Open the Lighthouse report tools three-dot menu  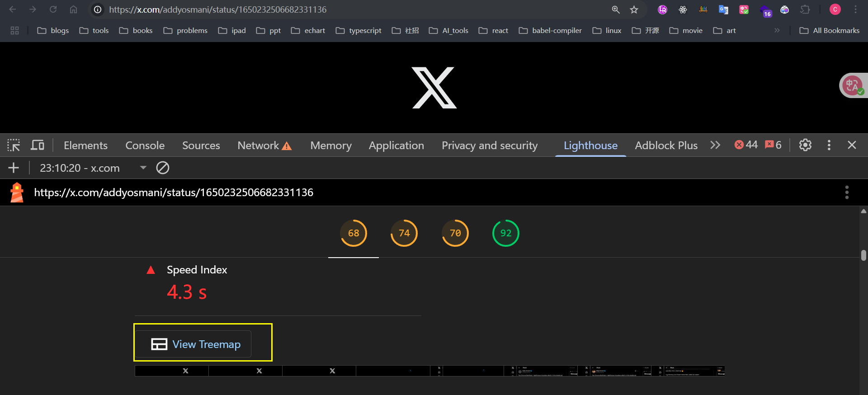[x=847, y=192]
